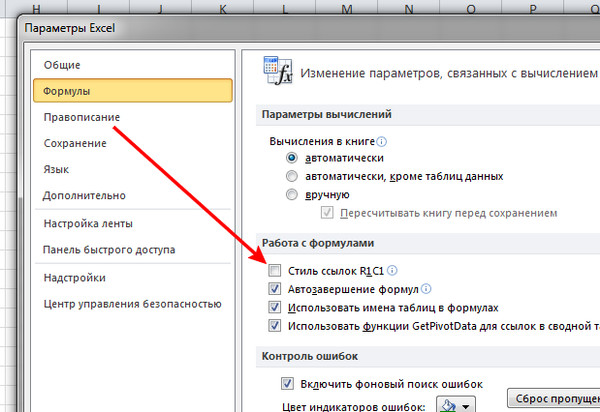Choose автоматически, кроме таблиц данных option
Viewport: 600px width, 412px height.
coord(292,176)
